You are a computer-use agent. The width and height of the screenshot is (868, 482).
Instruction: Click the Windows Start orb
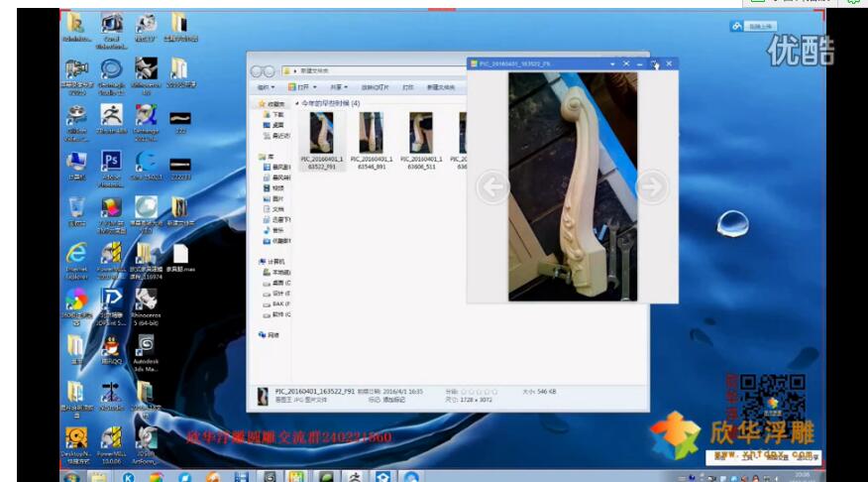71,476
